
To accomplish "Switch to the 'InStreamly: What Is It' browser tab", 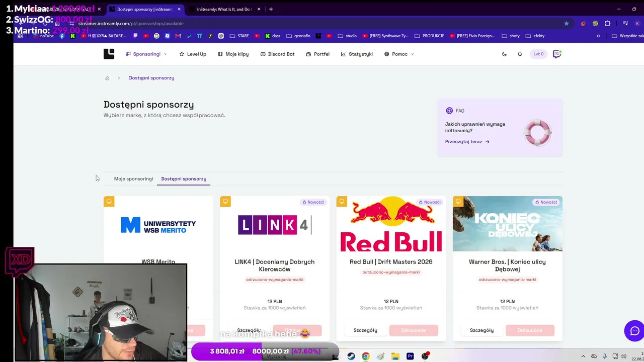I will click(x=223, y=9).
